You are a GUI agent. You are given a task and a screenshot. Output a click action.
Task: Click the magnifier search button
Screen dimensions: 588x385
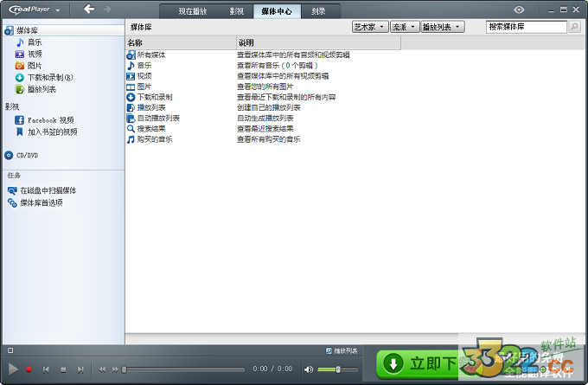tap(574, 27)
